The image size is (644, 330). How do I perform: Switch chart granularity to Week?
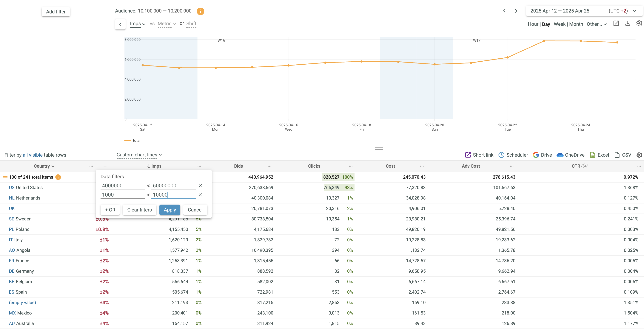[560, 24]
